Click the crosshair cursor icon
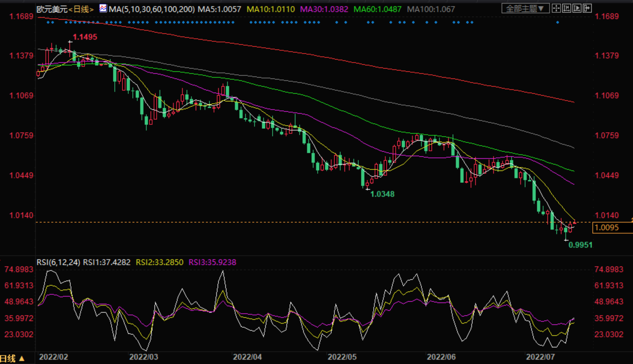Viewport: 633px width, 364px height. tap(556, 8)
